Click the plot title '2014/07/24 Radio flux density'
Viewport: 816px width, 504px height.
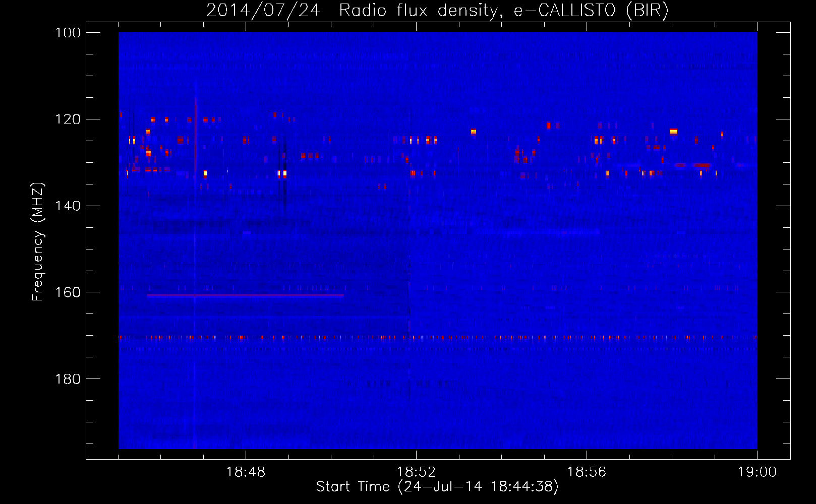coord(437,10)
